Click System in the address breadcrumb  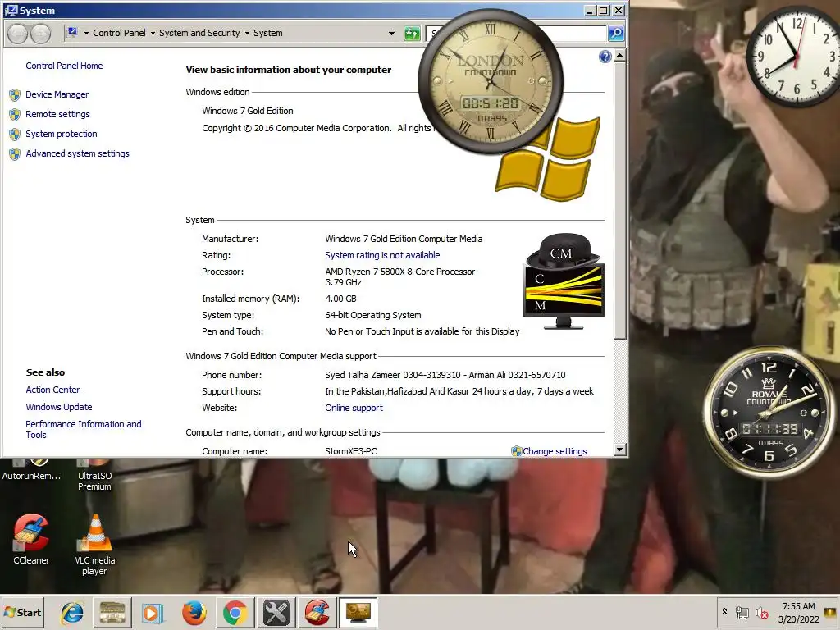pyautogui.click(x=268, y=33)
